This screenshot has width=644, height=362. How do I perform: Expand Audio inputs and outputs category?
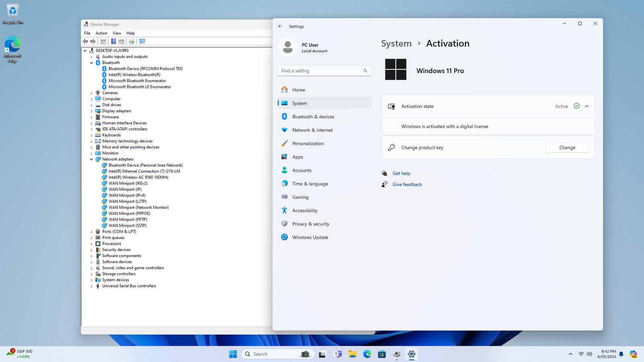click(x=91, y=57)
